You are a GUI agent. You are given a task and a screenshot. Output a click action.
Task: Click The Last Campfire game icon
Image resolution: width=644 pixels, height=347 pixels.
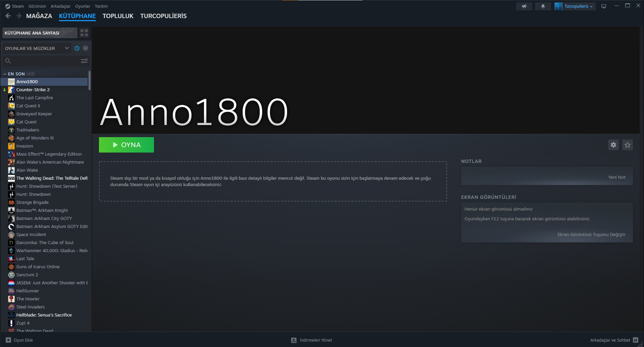click(x=11, y=98)
